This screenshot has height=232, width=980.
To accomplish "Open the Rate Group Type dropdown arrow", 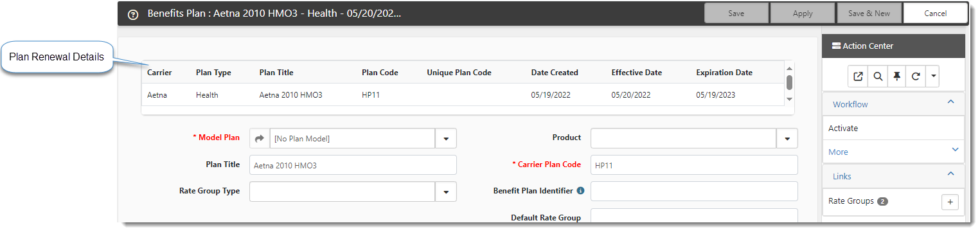I will (x=446, y=191).
